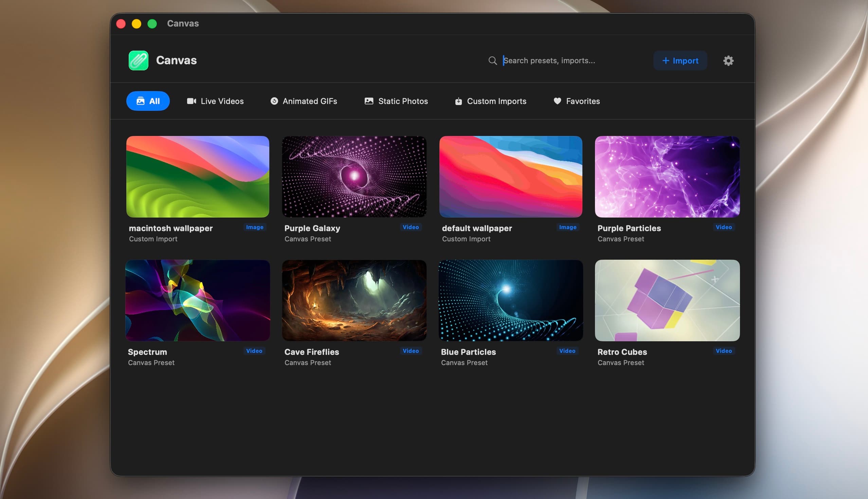Click "Custom Import" under macintosh wallpaper

click(x=153, y=239)
